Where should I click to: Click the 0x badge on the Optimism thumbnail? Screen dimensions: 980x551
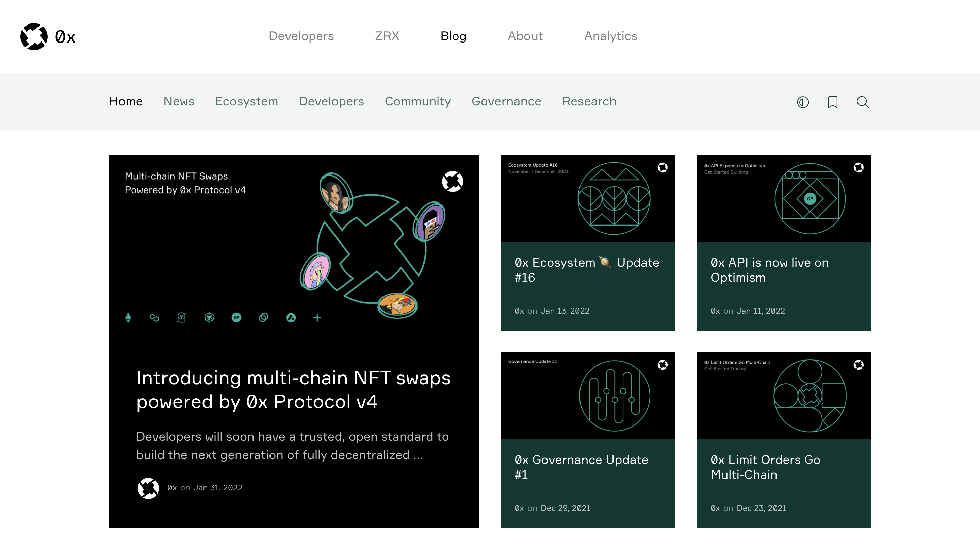tap(858, 168)
